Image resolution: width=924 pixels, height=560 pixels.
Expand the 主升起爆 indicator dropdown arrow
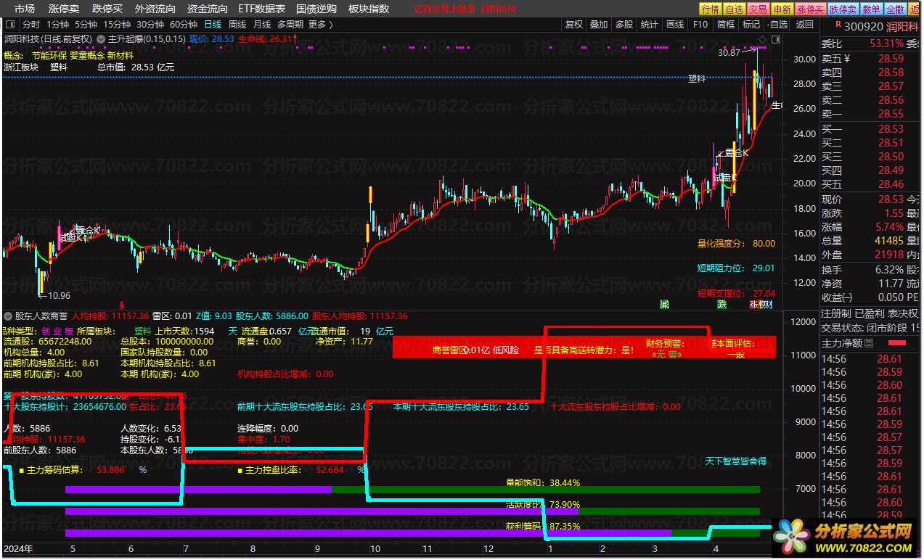(x=100, y=38)
